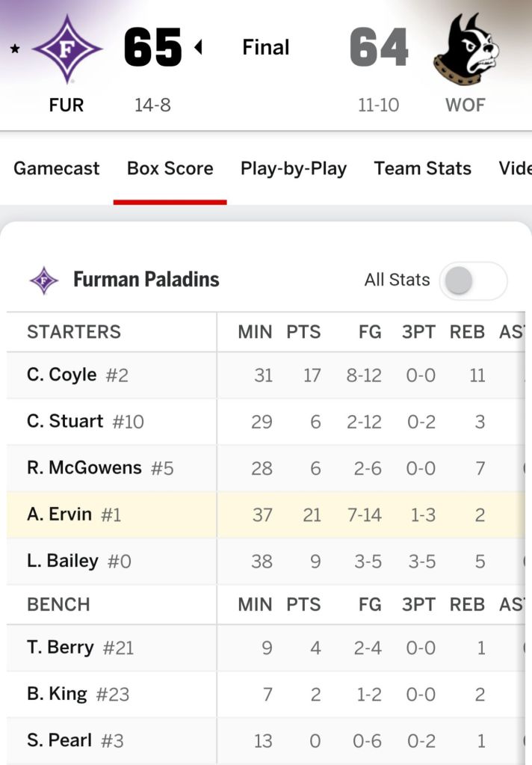Open C. Stuart player link

click(x=65, y=421)
